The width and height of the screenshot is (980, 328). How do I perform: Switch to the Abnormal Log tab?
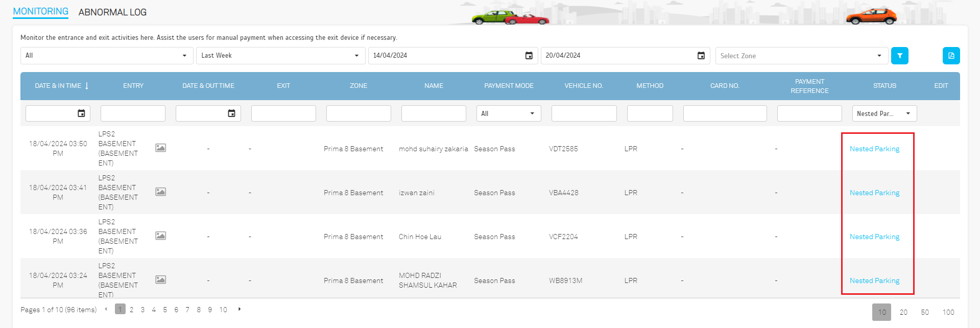pos(112,12)
